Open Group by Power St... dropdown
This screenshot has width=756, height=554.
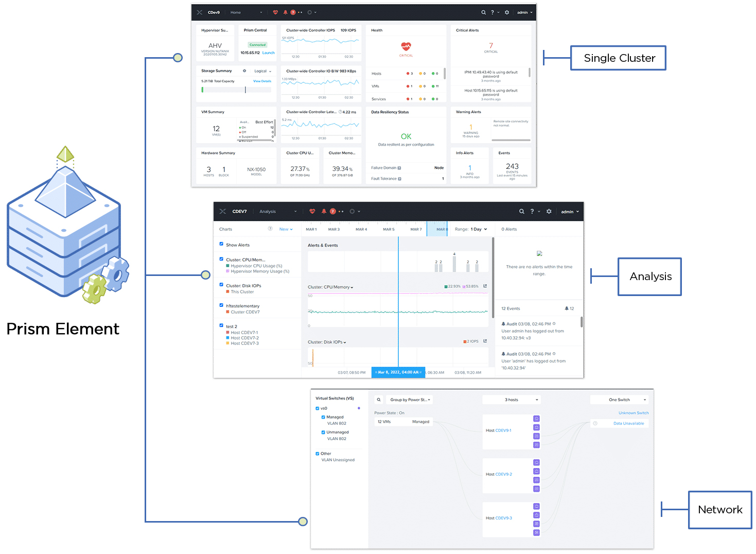(x=410, y=400)
